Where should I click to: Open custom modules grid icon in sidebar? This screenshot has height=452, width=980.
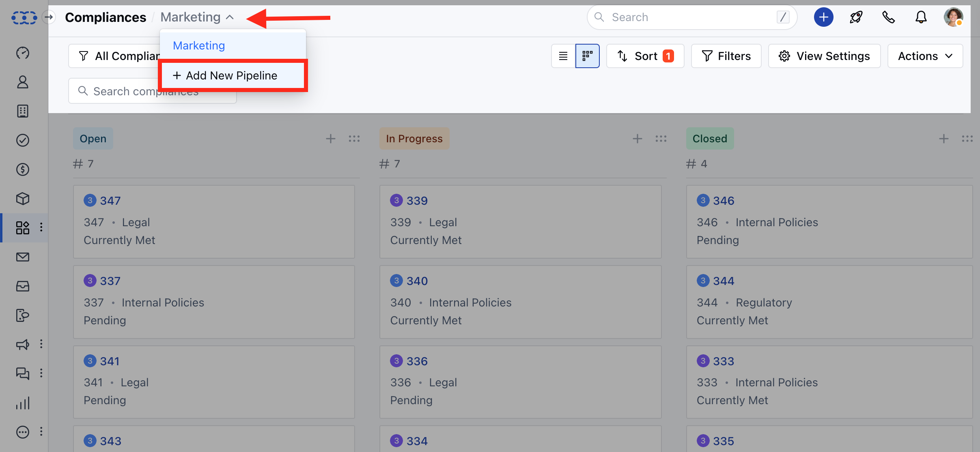pos(23,228)
